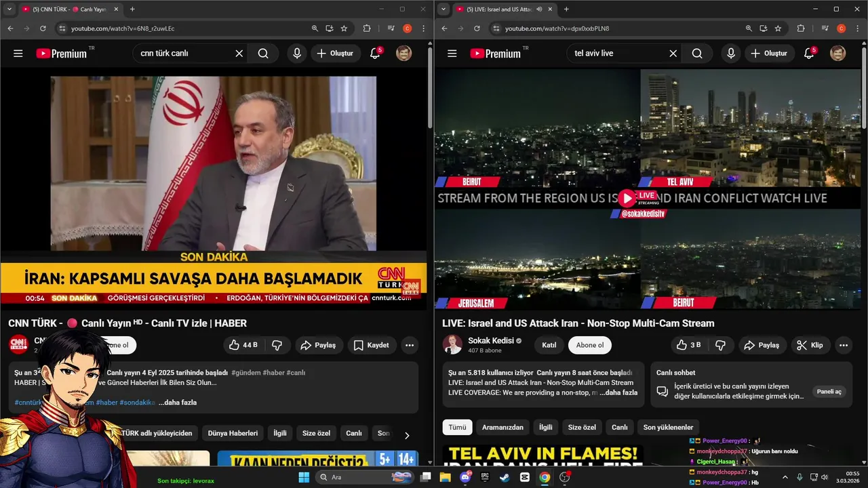This screenshot has height=488, width=868.
Task: Share the Sokak Kedisi stream via Paylaş
Action: point(762,345)
